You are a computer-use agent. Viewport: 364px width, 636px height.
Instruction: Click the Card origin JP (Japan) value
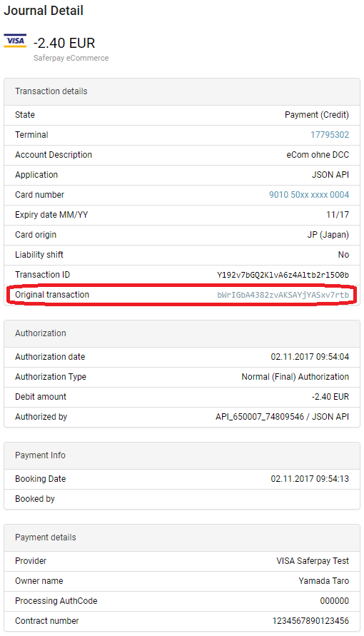point(328,235)
